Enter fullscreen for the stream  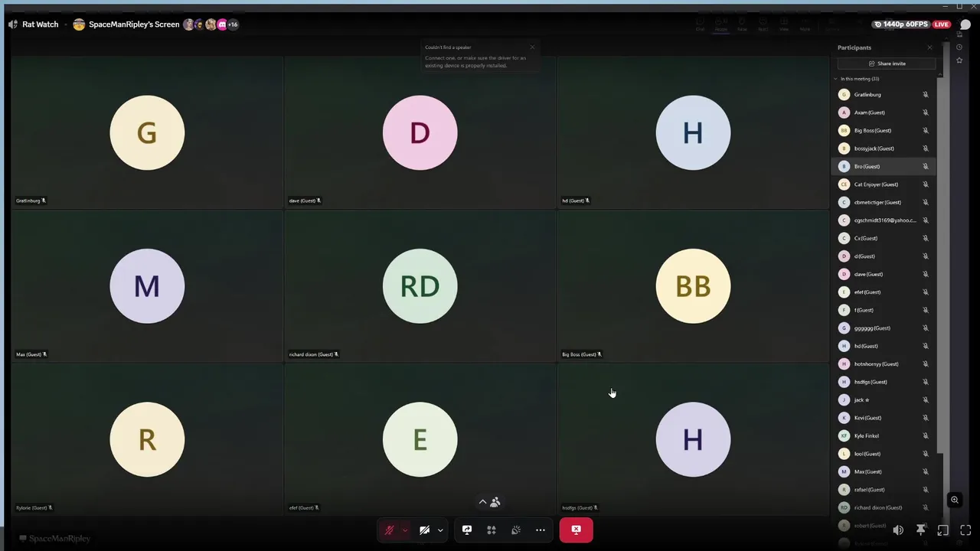[965, 530]
